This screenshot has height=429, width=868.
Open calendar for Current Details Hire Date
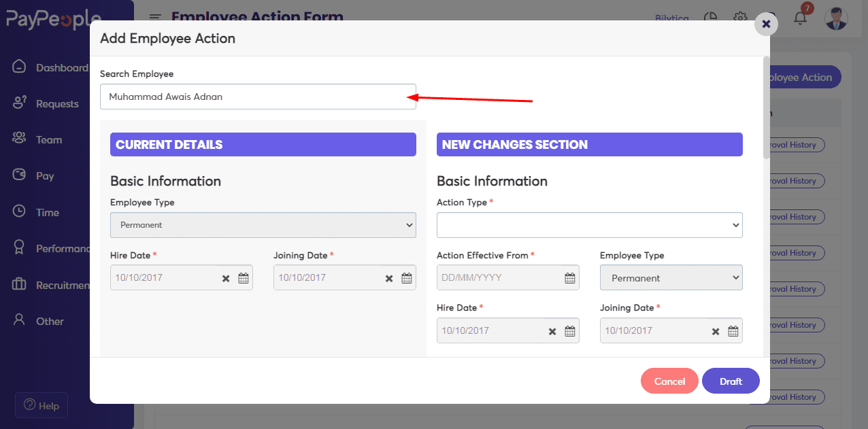244,278
